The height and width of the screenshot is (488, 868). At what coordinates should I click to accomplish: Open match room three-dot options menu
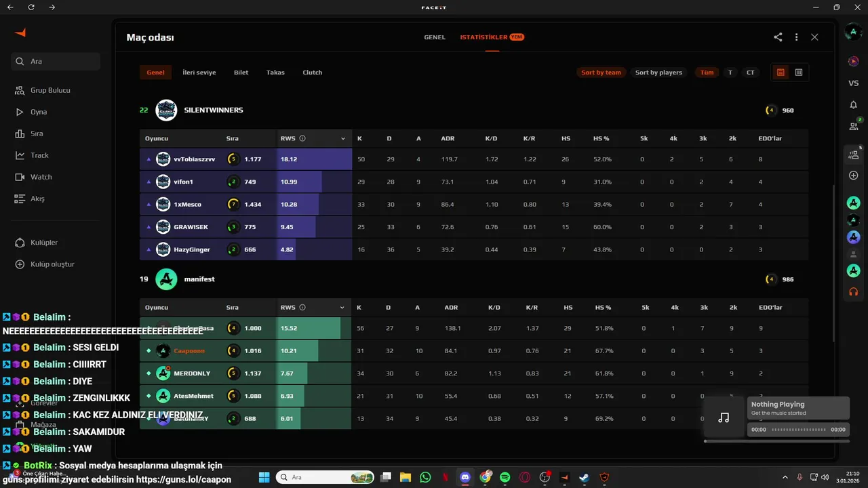[x=796, y=37]
